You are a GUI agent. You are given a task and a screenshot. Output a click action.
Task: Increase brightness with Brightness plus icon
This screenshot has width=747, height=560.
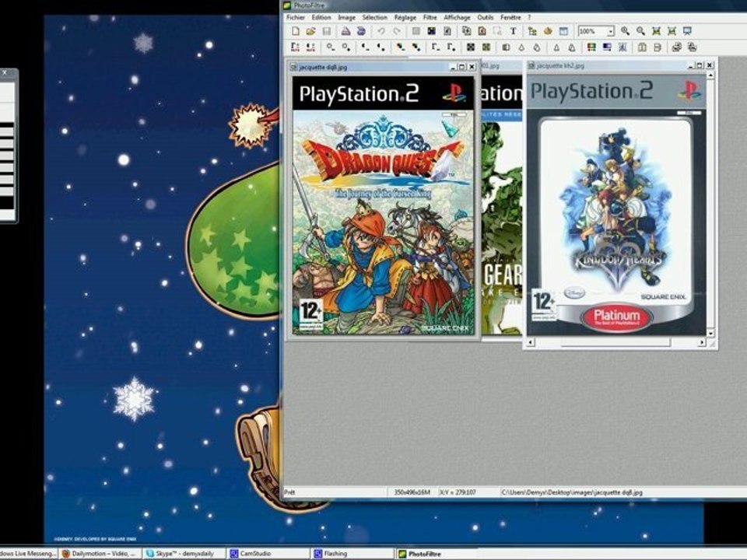(346, 47)
